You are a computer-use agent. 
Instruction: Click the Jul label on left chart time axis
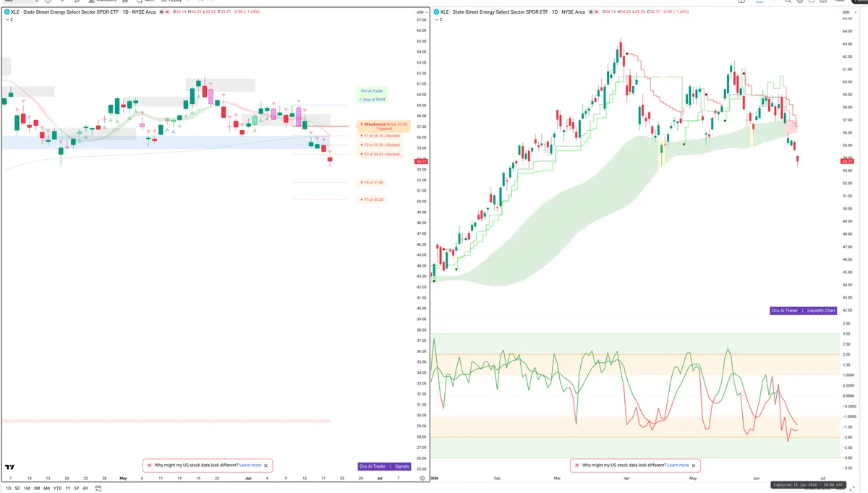[x=379, y=479]
